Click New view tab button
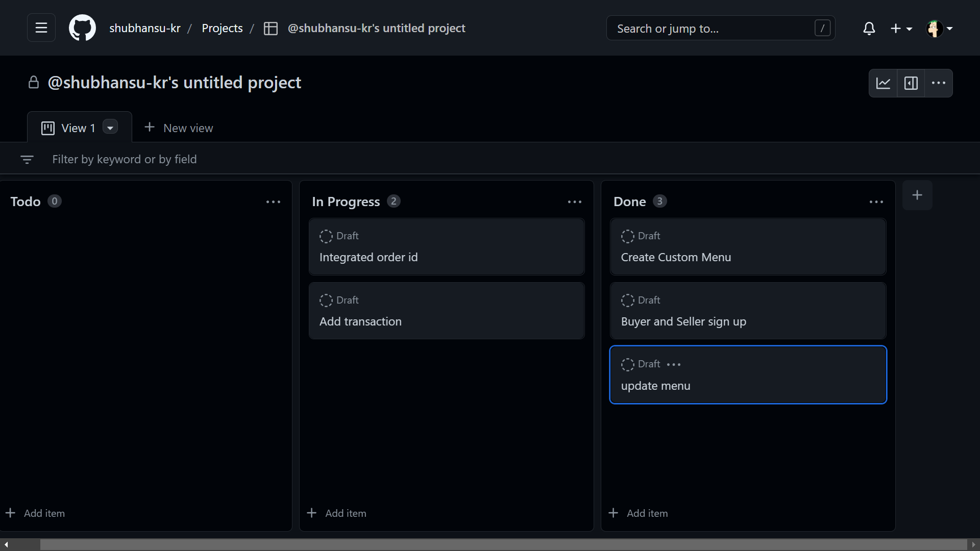This screenshot has height=551, width=980. pos(179,128)
